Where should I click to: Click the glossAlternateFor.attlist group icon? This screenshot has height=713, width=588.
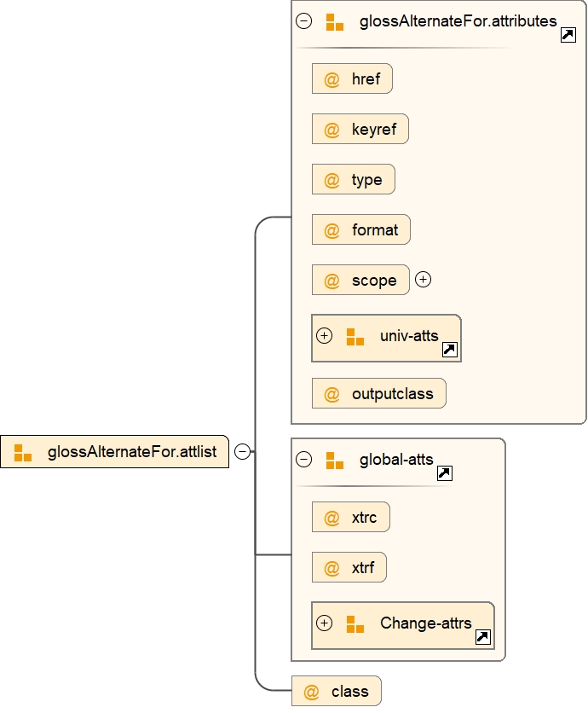pos(23,452)
